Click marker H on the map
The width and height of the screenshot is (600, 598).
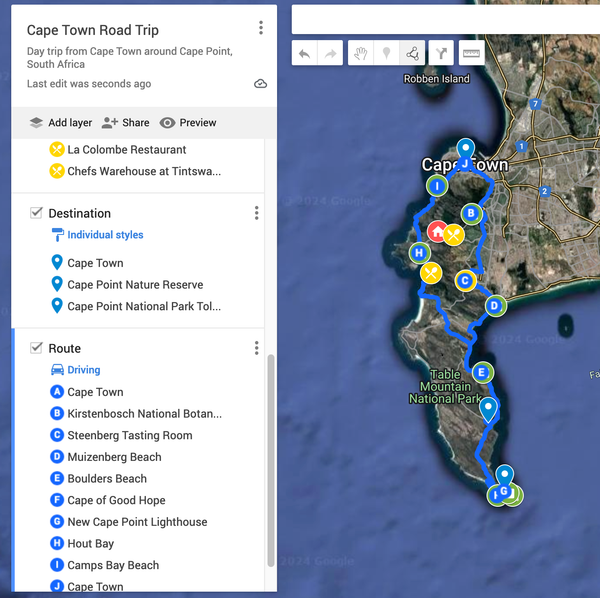point(419,253)
